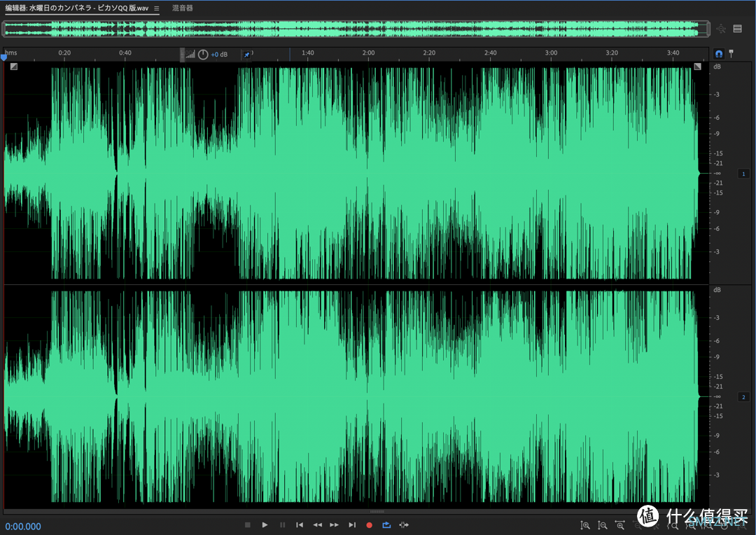Click the zoom navigator reset icon
Image resolution: width=756 pixels, height=535 pixels.
721,29
